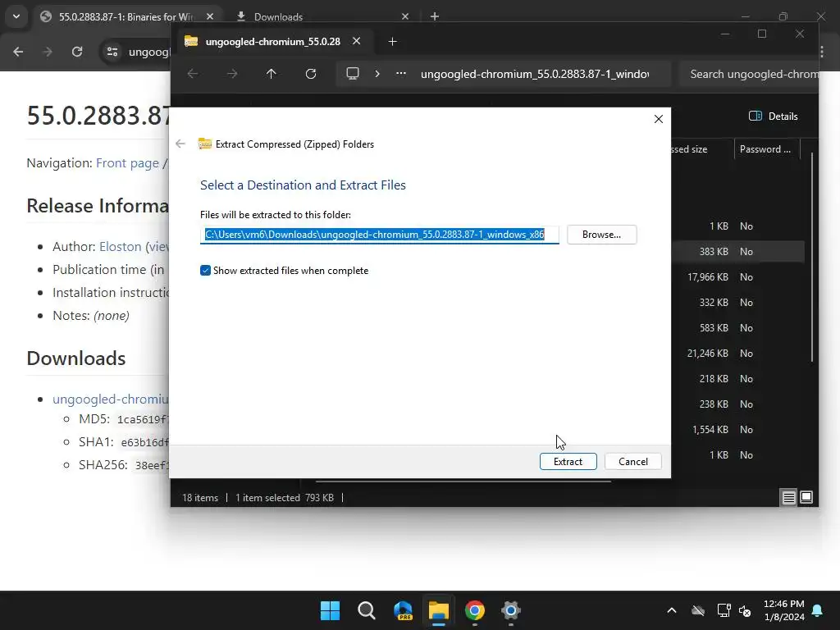
Task: Switch Explorer to large thumbnails view
Action: pyautogui.click(x=806, y=498)
